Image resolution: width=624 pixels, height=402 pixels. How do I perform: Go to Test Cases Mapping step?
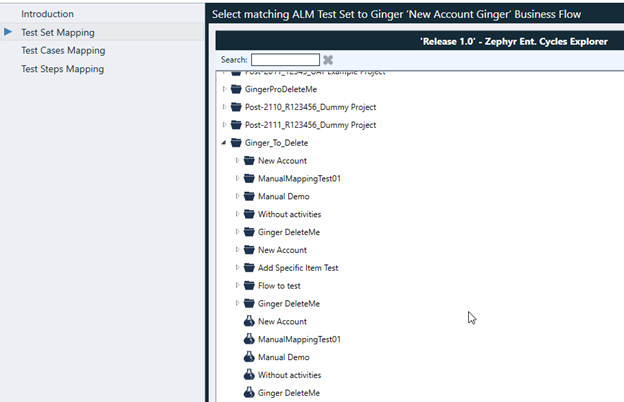tap(63, 51)
